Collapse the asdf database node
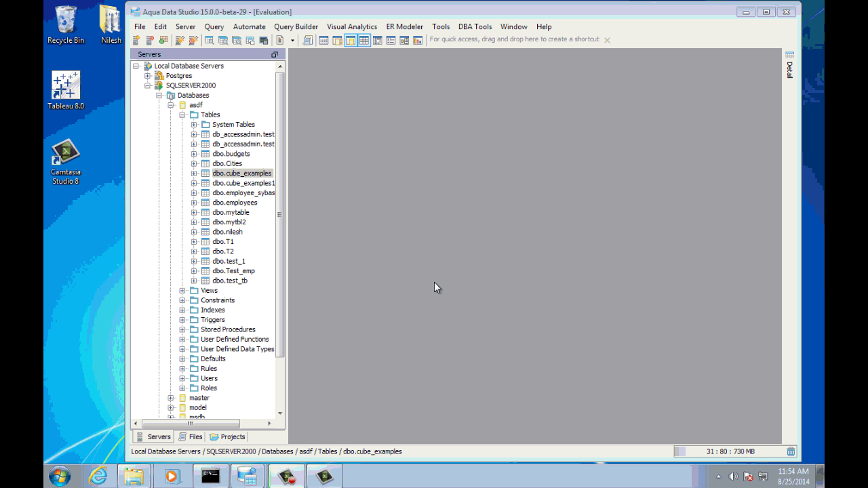Viewport: 868px width, 488px height. click(171, 105)
